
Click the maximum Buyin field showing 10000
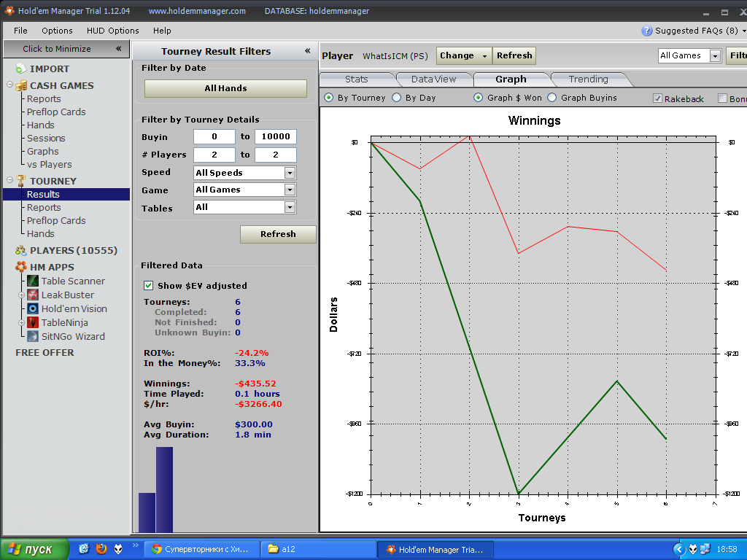275,136
